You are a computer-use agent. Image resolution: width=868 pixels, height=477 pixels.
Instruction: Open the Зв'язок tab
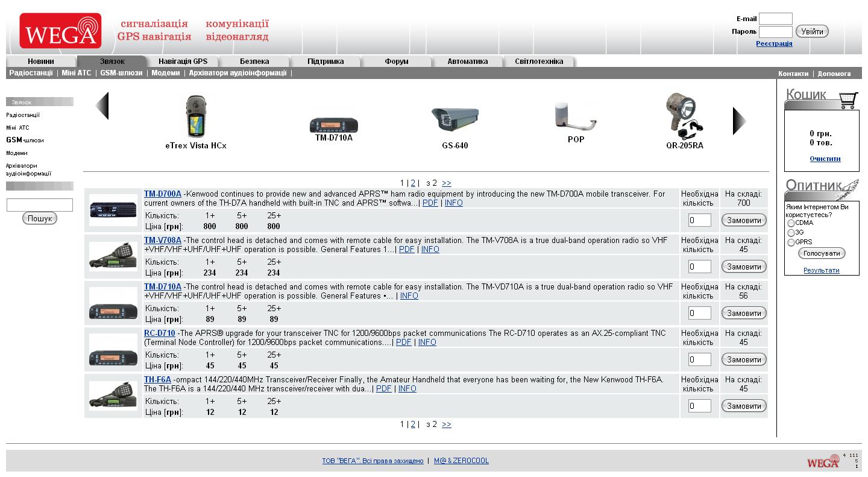coord(112,62)
